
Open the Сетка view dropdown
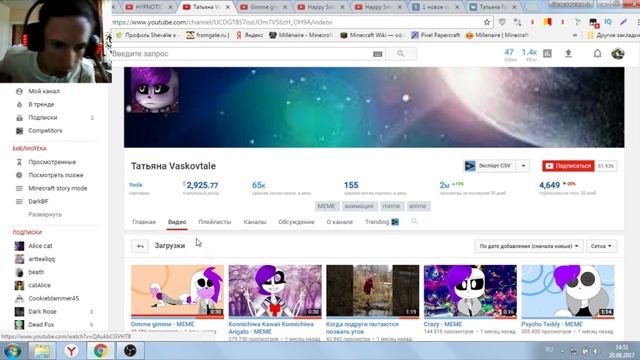point(601,246)
